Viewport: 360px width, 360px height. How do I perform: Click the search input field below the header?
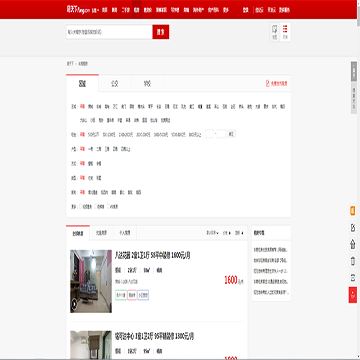[x=109, y=32]
